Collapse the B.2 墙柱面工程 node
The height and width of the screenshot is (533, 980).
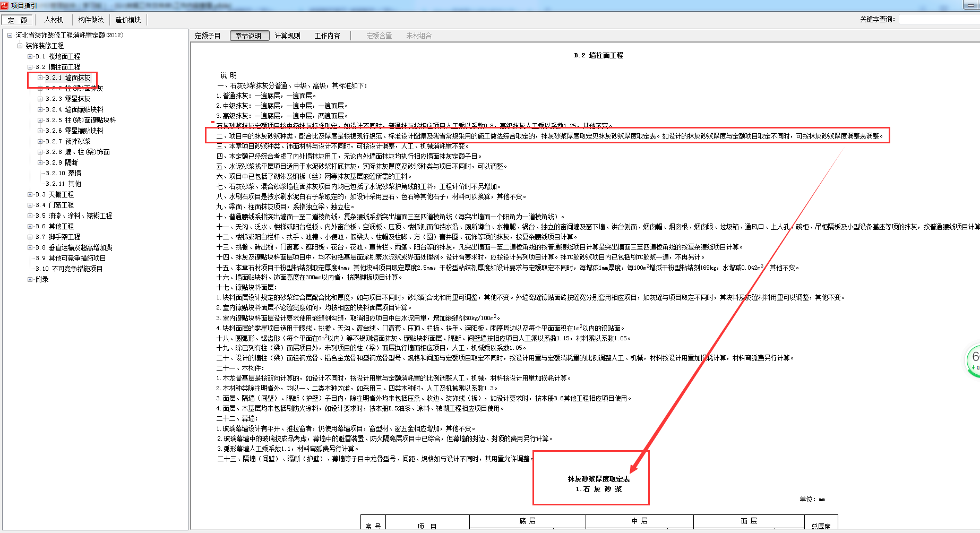click(x=30, y=67)
